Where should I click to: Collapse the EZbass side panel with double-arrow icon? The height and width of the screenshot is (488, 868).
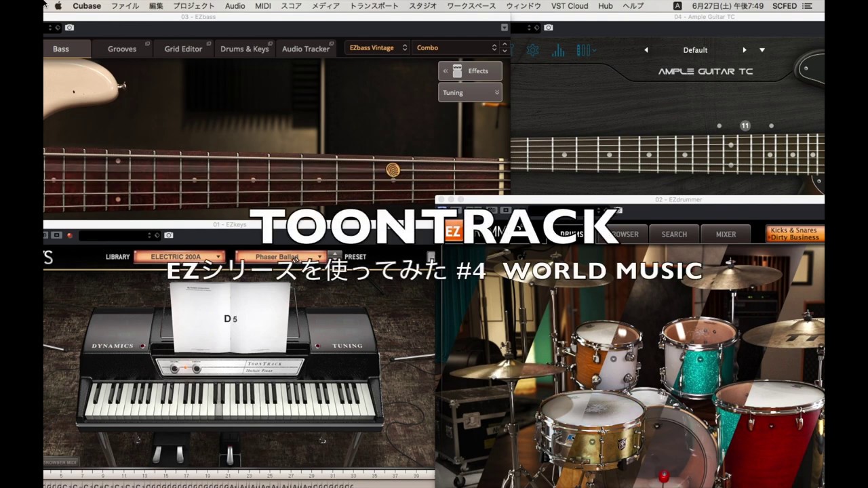coord(446,71)
